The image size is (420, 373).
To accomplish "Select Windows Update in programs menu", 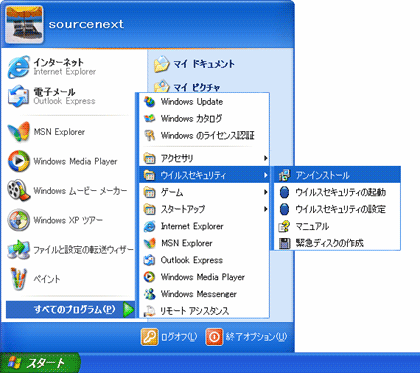I will pyautogui.click(x=204, y=102).
